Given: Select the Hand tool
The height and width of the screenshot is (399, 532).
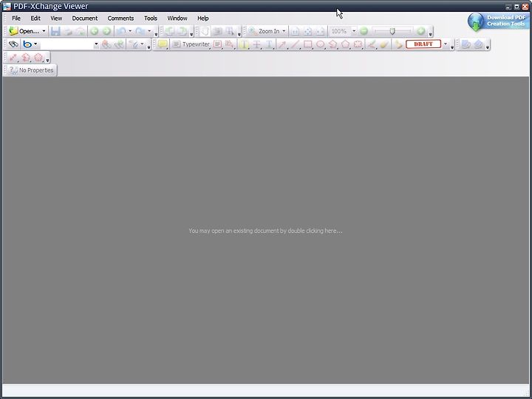Looking at the screenshot, I should coord(205,31).
